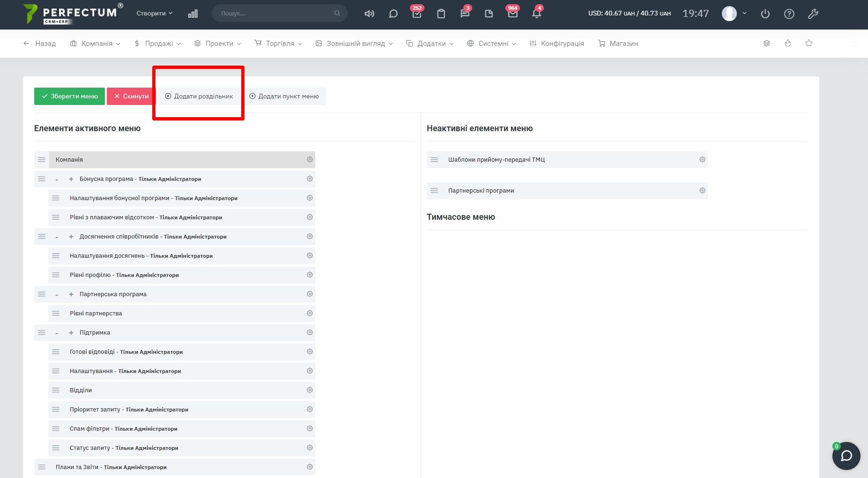Open the Конфігурація menu item
Viewport: 868px width, 478px height.
[x=556, y=43]
